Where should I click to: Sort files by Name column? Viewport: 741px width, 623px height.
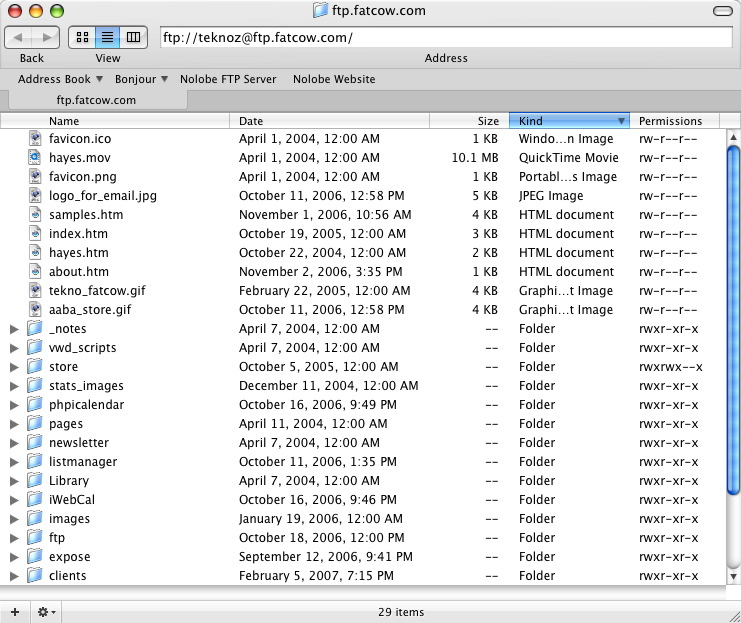[x=115, y=121]
